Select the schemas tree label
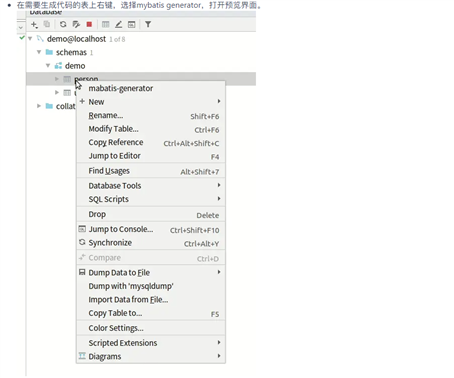The width and height of the screenshot is (454, 378). point(71,52)
